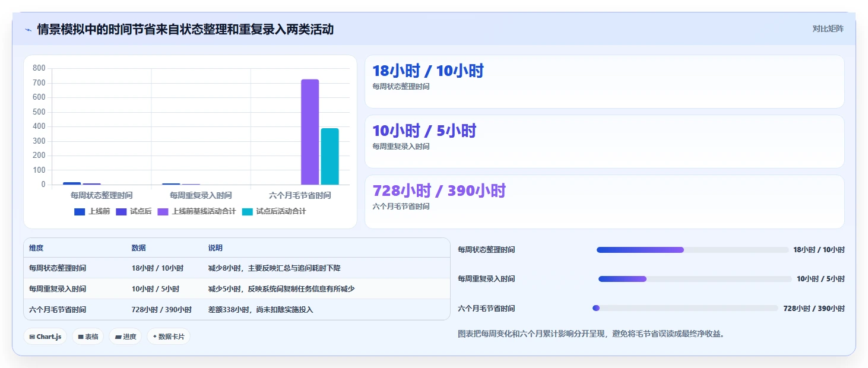Select the 每周重复录入时间 table row cell
The height and width of the screenshot is (368, 868).
tap(58, 289)
